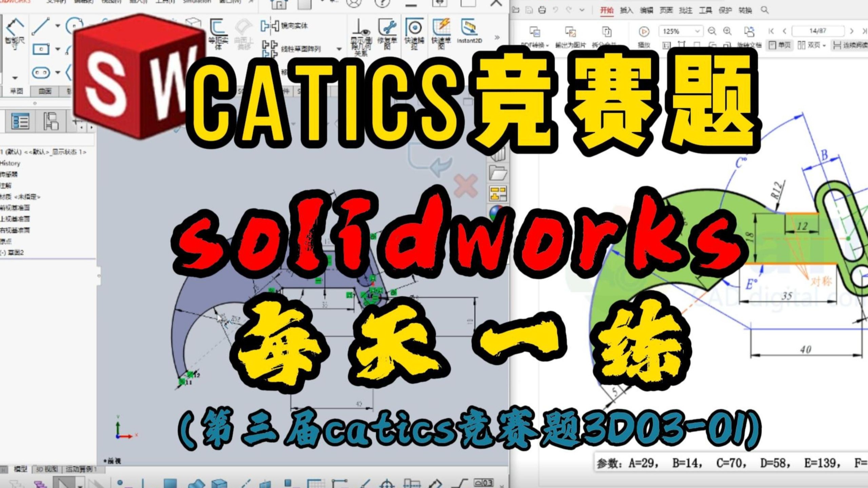The image size is (868, 488).
Task: Switch to Surface (曲面) CommandManager tab
Action: [x=45, y=91]
